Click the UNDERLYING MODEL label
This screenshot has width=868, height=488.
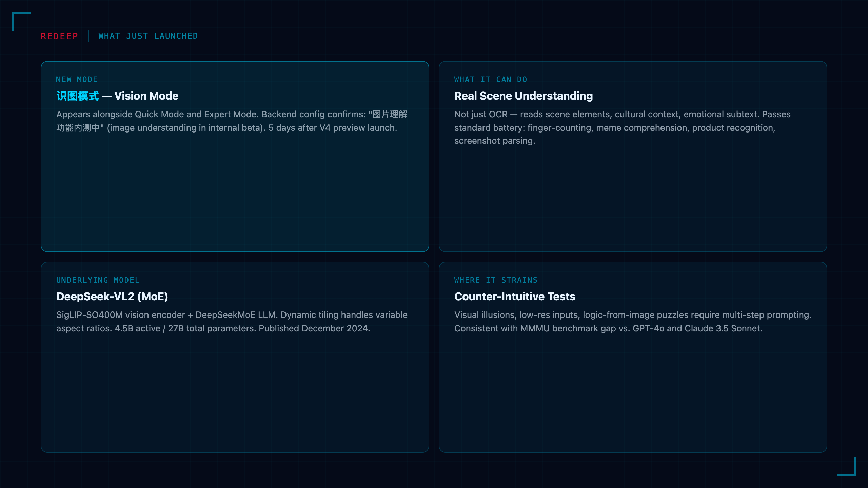[98, 280]
